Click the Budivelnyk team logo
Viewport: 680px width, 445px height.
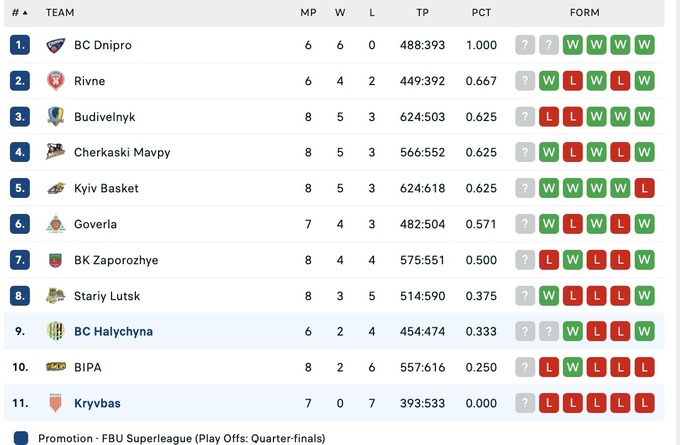click(x=55, y=117)
